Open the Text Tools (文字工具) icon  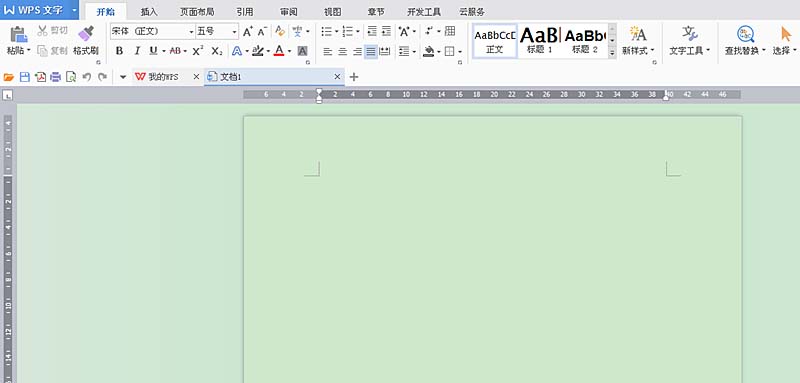[690, 34]
